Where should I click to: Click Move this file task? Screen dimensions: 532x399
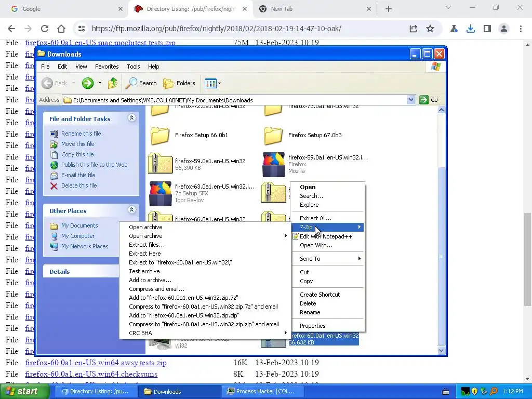point(78,144)
